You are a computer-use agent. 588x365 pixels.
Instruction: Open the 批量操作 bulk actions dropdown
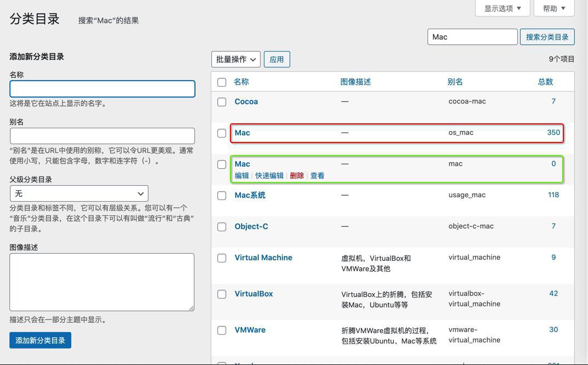[236, 59]
